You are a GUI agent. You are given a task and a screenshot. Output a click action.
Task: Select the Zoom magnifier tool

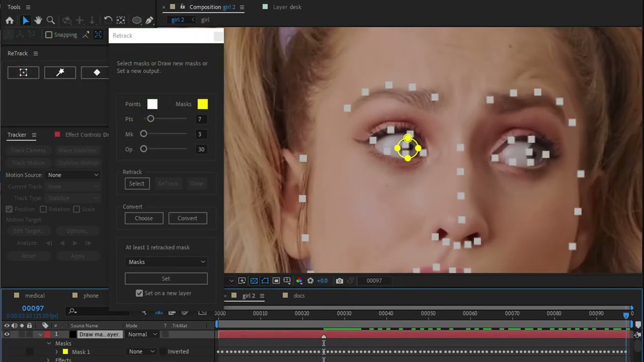[51, 21]
